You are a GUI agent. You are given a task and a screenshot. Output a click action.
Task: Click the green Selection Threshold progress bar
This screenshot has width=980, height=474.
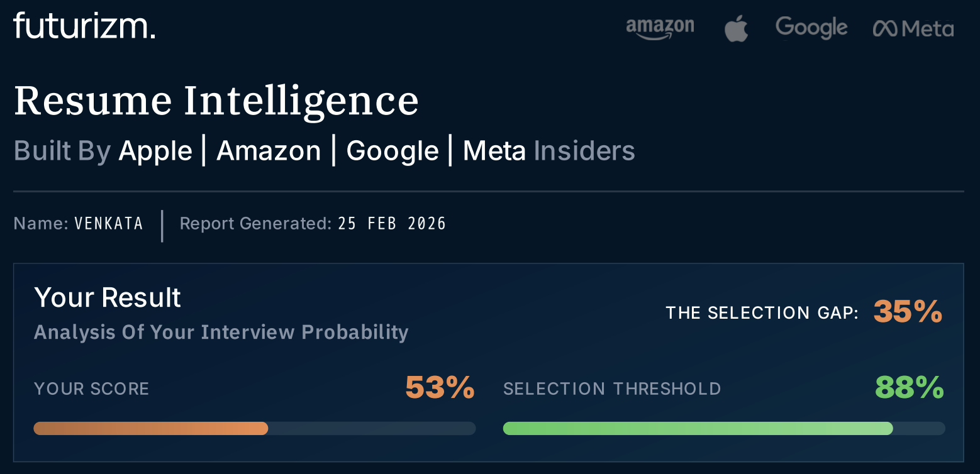tap(698, 429)
